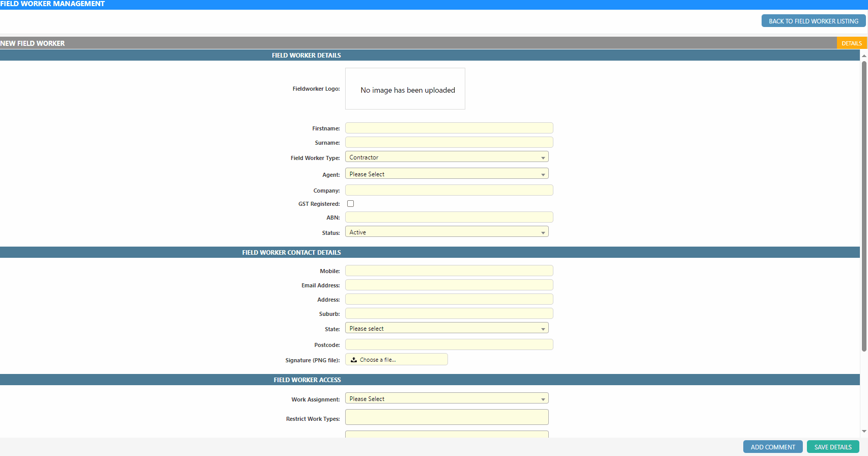The width and height of the screenshot is (868, 456).
Task: Expand the Work Assignment dropdown
Action: (447, 398)
